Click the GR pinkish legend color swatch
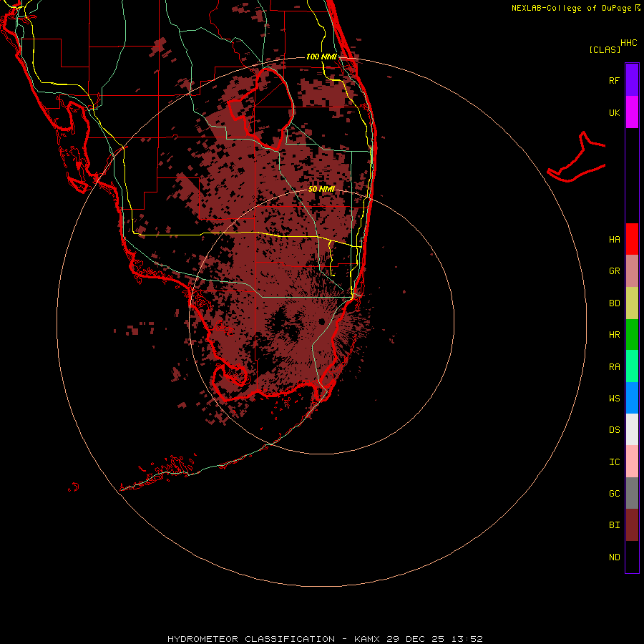The height and width of the screenshot is (644, 644). [x=632, y=271]
